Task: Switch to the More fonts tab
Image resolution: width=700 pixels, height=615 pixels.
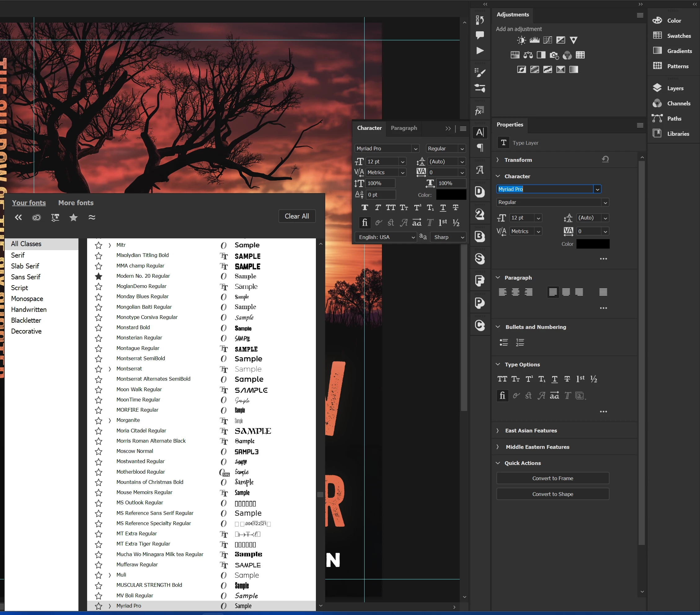Action: click(x=76, y=203)
